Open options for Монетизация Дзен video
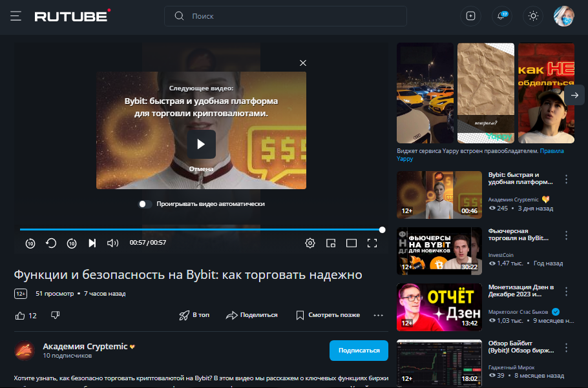 [x=566, y=292]
